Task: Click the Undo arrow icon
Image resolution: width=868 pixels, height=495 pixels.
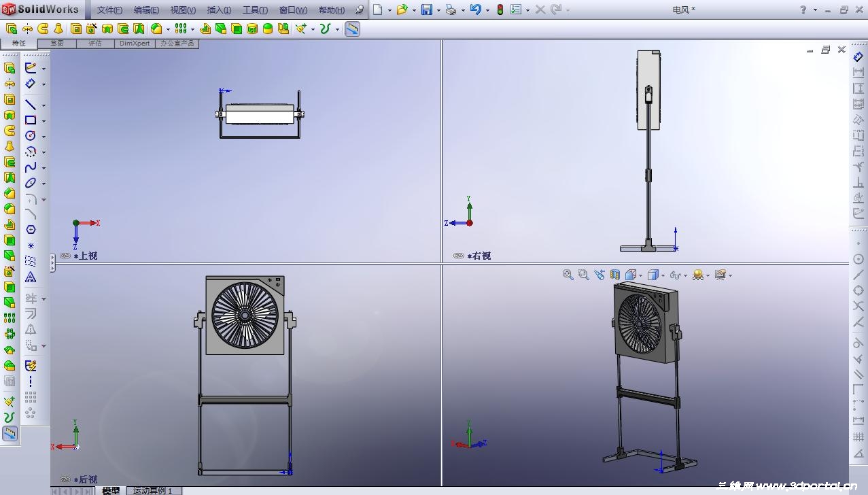Action: pos(475,10)
